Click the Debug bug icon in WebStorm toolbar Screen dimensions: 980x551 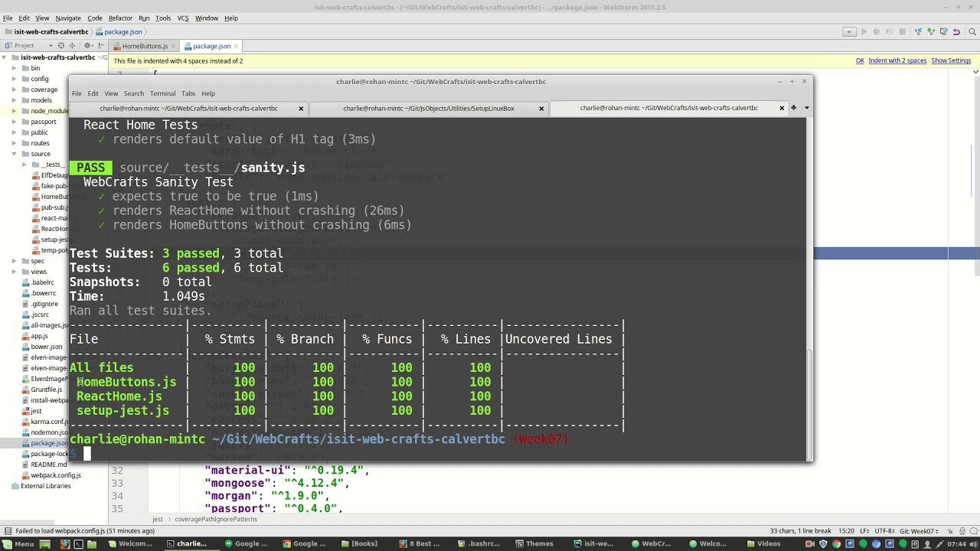point(877,31)
